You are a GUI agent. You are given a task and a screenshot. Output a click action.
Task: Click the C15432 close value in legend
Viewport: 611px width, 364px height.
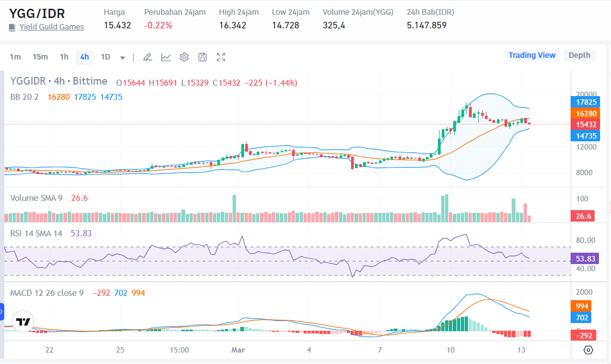tap(227, 83)
